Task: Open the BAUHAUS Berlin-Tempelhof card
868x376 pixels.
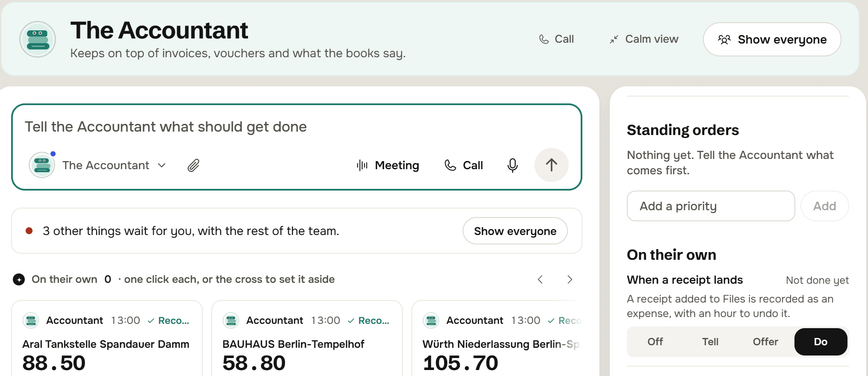Action: point(307,338)
